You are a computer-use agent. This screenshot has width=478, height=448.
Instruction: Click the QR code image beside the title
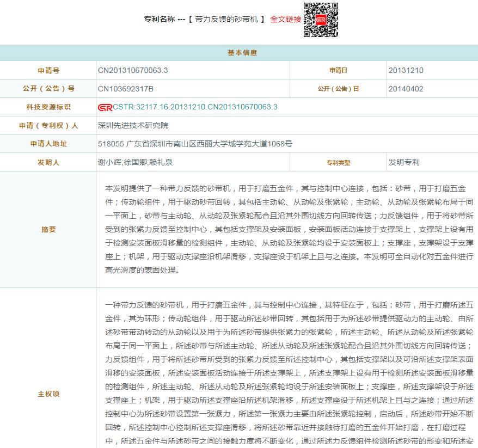tap(320, 20)
